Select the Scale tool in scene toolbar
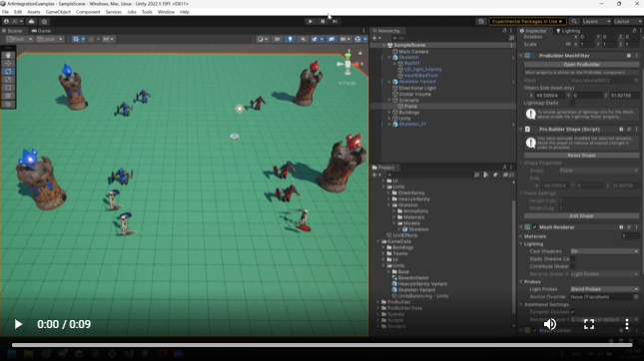Viewport: 644px width, 361px height. [8, 80]
